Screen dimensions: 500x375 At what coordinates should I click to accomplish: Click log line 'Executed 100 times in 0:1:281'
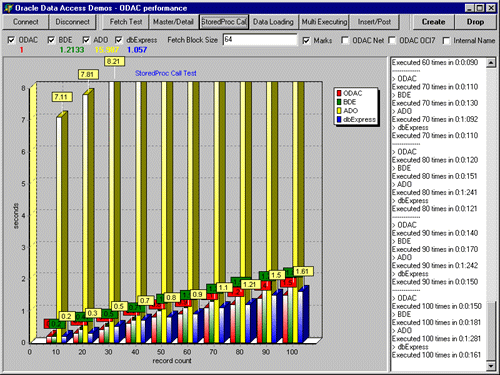436,339
